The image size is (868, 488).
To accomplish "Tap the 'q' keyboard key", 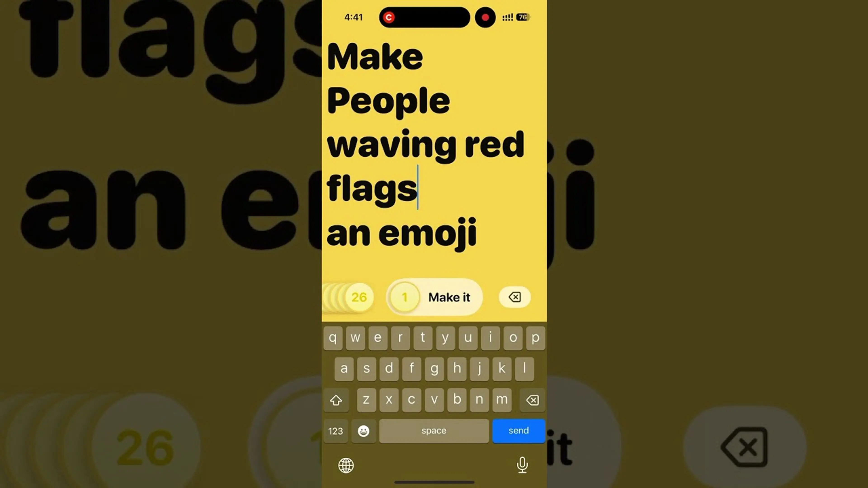I will [x=333, y=337].
